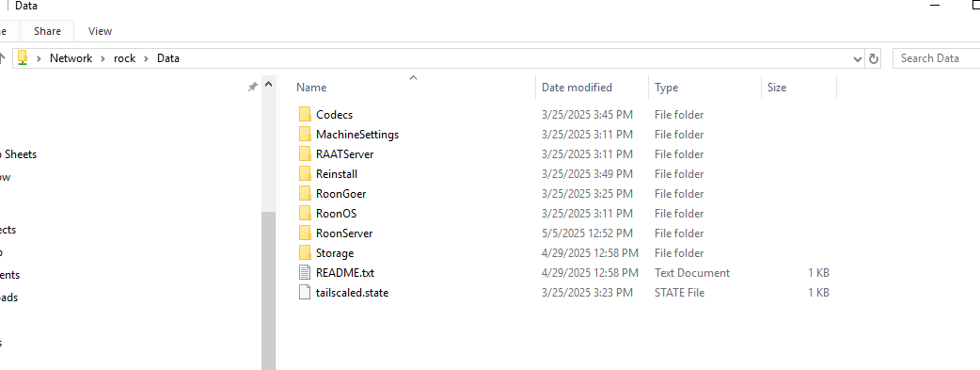Open the Codecs folder icon

[305, 115]
